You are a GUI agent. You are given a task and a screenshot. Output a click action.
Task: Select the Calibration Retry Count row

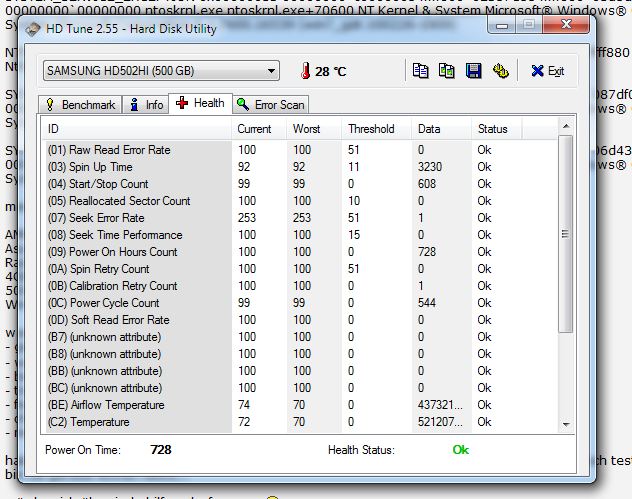[x=300, y=286]
